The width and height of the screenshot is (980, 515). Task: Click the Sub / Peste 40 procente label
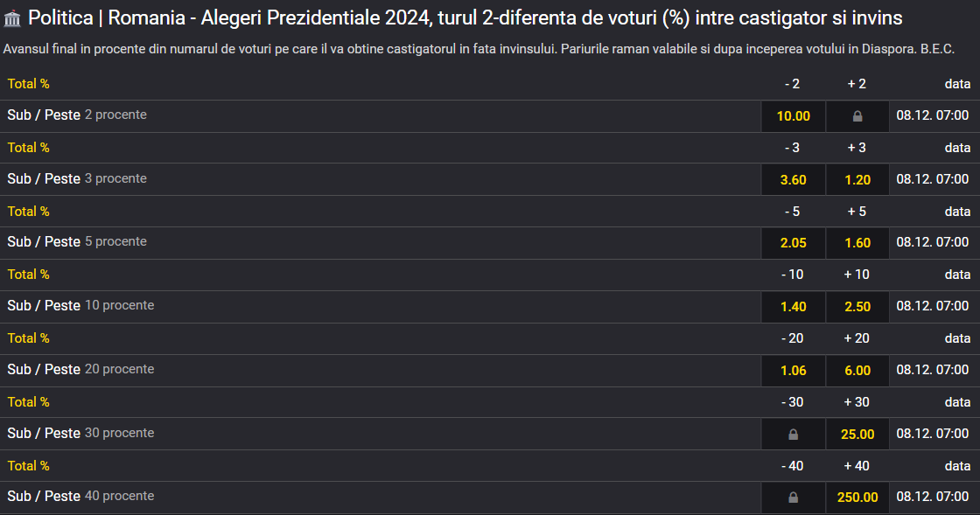point(80,497)
